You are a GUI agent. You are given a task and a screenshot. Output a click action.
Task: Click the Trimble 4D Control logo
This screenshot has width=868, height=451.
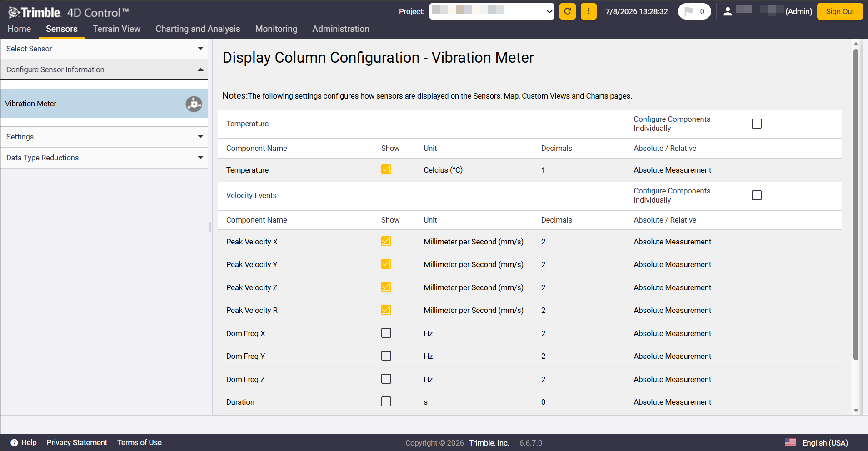pyautogui.click(x=68, y=12)
